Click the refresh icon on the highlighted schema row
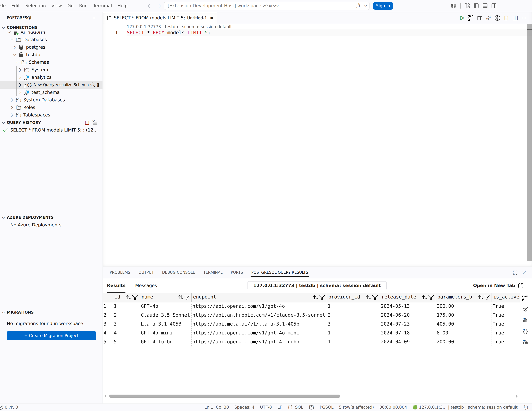 pos(29,85)
